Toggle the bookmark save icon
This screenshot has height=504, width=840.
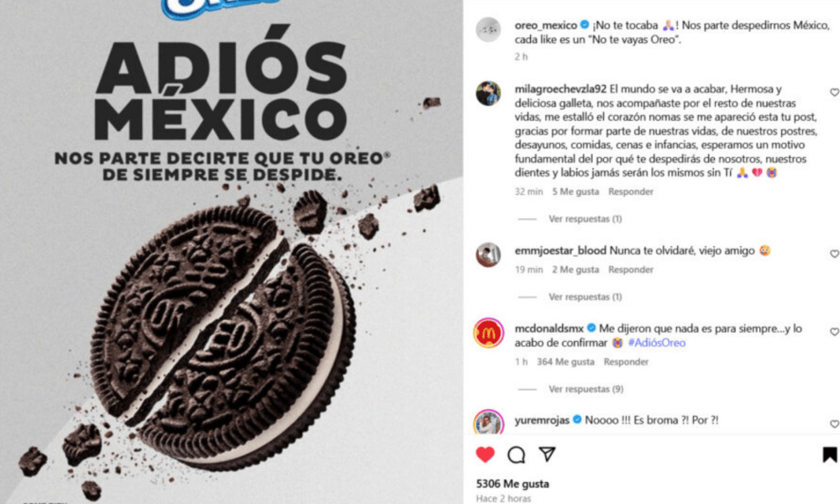830,454
